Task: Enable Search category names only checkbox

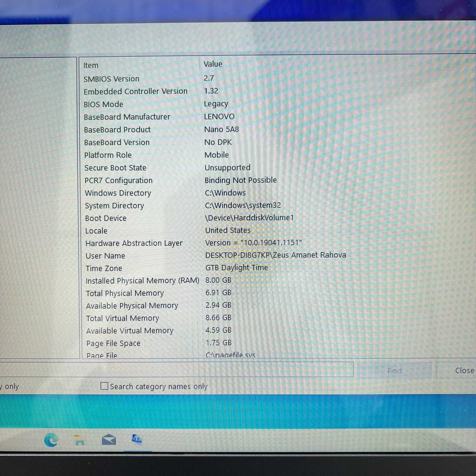Action: 104,386
